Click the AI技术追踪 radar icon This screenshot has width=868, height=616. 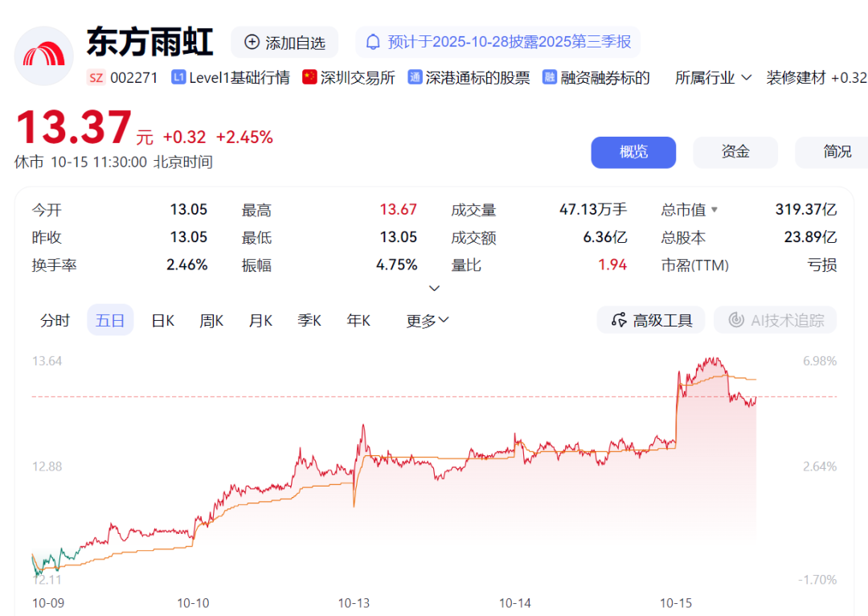point(736,320)
